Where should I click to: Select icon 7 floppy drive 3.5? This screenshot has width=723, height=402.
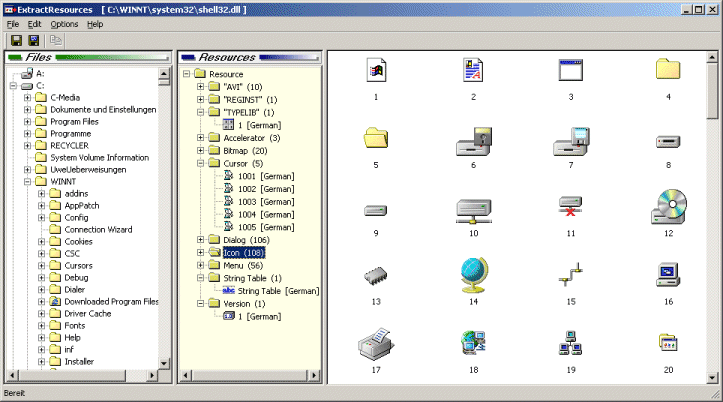(571, 142)
